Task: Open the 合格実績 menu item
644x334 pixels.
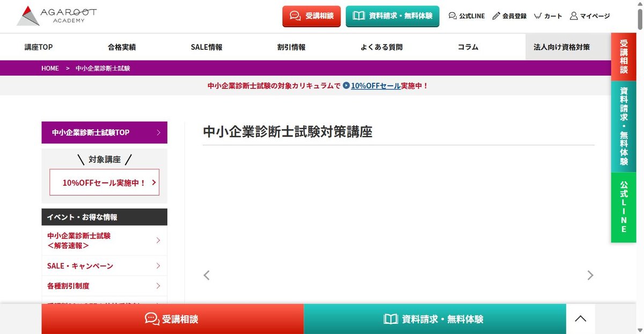Action: 122,47
